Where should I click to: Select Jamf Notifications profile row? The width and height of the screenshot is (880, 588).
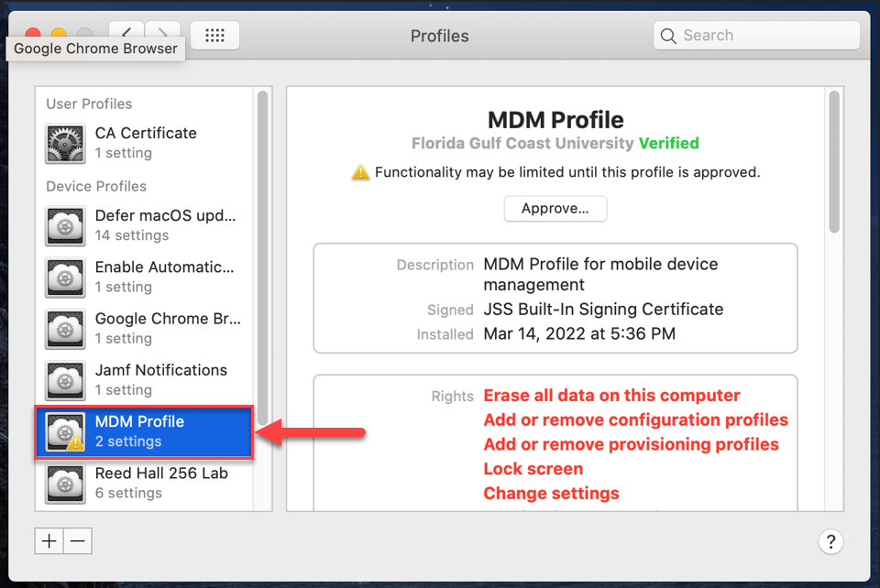pos(145,380)
